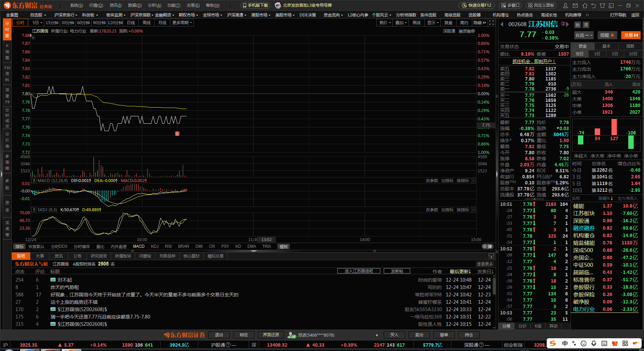Toggle 指标 button in the indicator bar
This screenshot has width=644, height=351.
[x=19, y=247]
